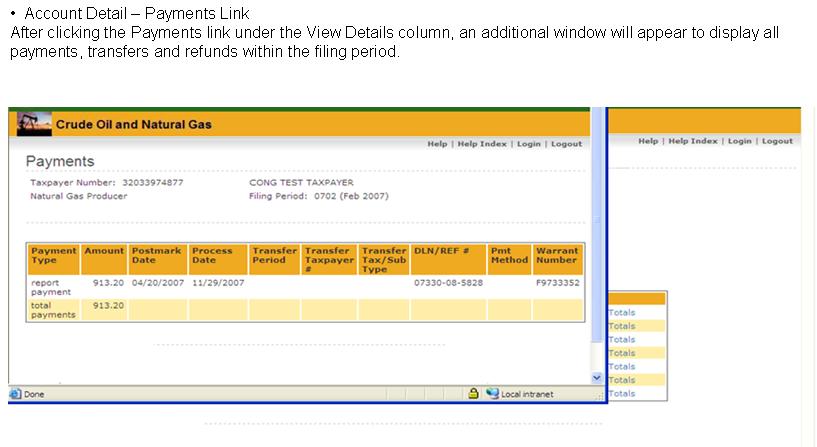Click Help link in background page
This screenshot has width=817, height=447.
[648, 141]
